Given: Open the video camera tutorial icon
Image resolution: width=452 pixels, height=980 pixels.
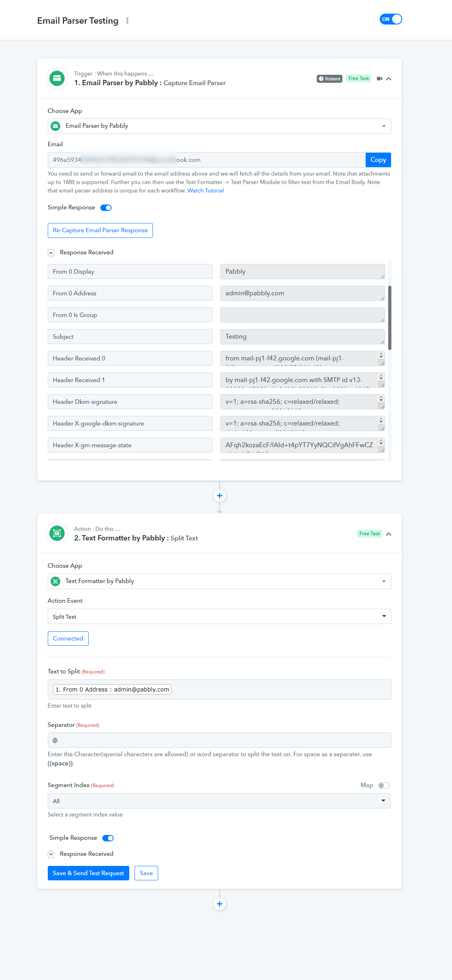Looking at the screenshot, I should click(x=379, y=79).
